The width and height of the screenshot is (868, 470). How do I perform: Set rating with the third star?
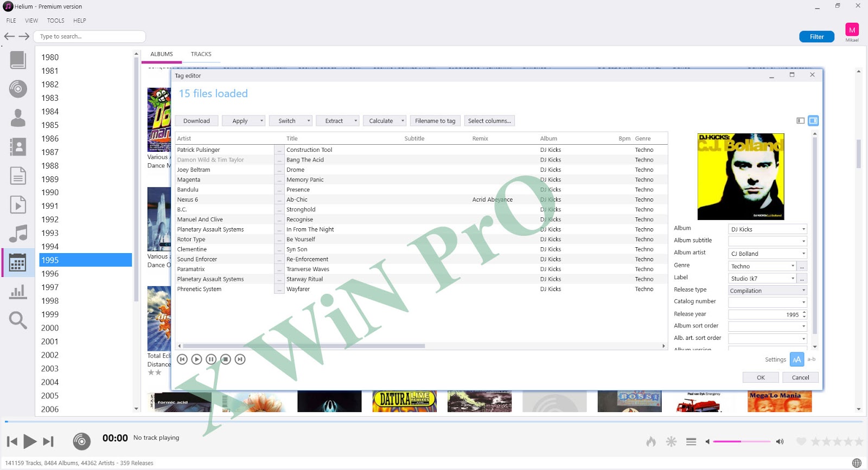click(x=837, y=441)
